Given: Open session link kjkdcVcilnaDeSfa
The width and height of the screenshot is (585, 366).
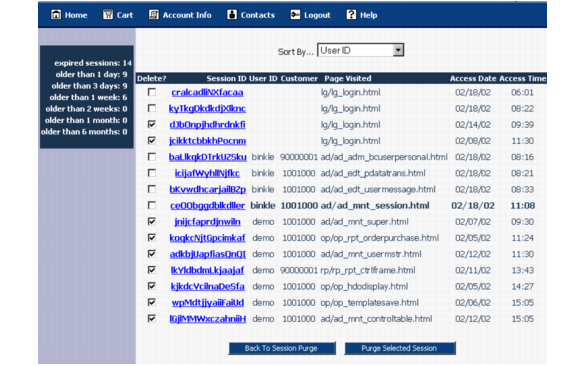Looking at the screenshot, I should 207,287.
